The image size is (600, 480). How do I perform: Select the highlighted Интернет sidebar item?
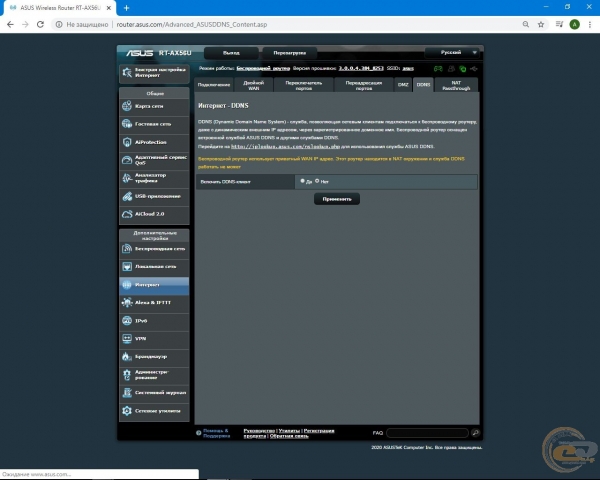click(154, 285)
